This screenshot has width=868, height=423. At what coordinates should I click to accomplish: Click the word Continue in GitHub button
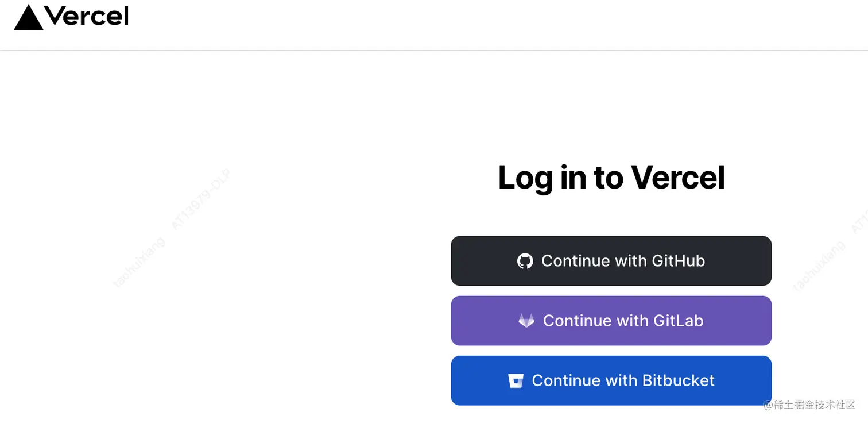576,261
